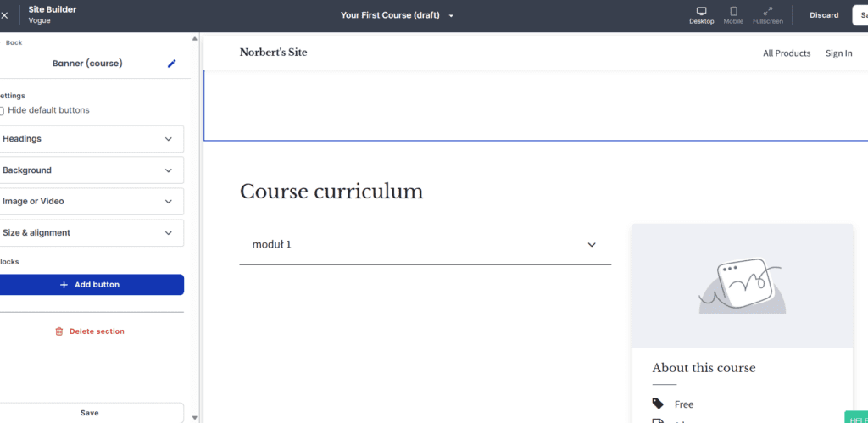
Task: Click the course placeholder image thumbnail
Action: [742, 286]
